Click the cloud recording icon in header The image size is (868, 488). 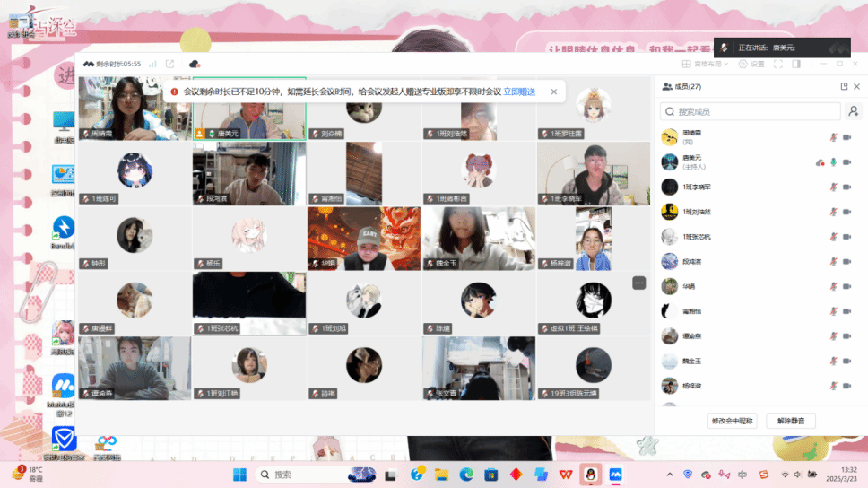click(x=194, y=64)
